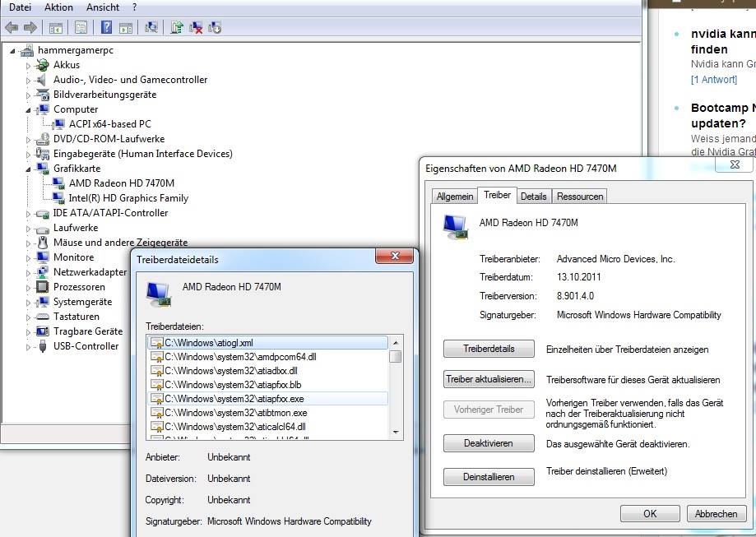Open the Properties sheet toolbar icon

pyautogui.click(x=81, y=27)
